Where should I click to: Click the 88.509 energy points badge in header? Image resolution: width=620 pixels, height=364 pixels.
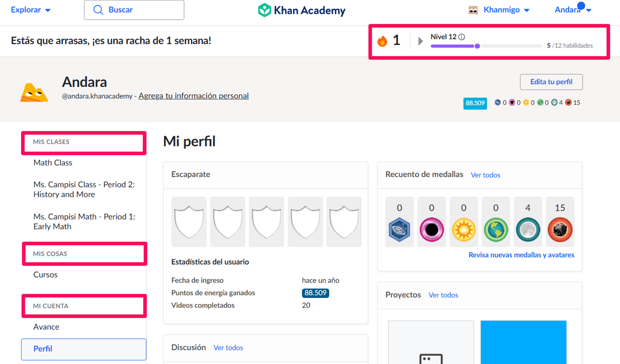[475, 103]
